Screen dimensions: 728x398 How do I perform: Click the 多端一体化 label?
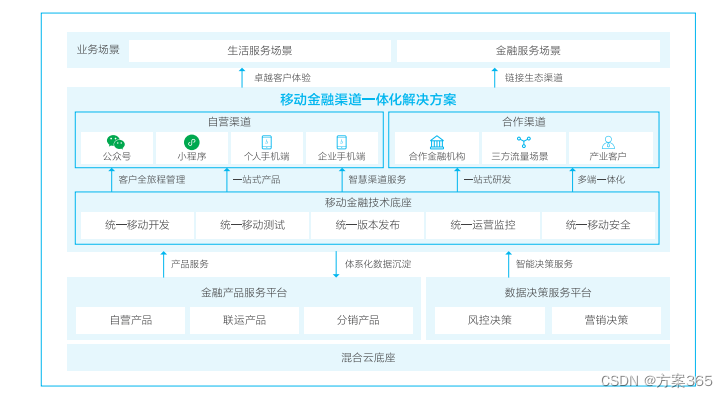[601, 180]
